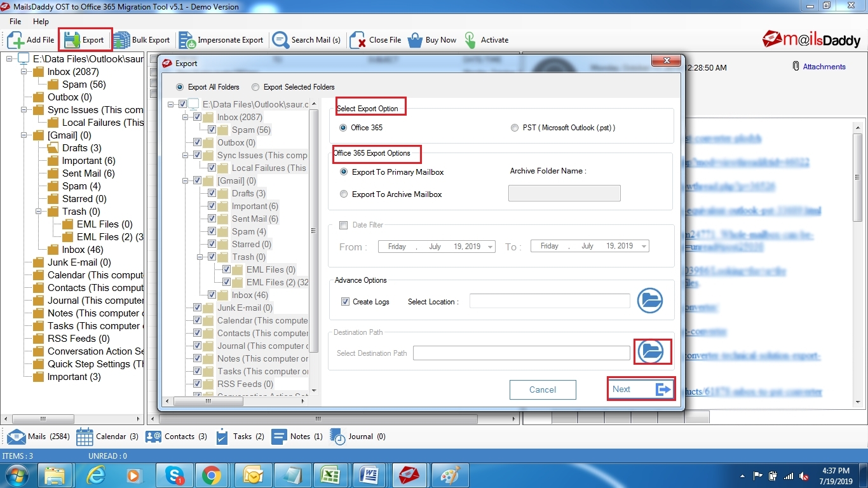Click the Add File toolbar icon

[x=31, y=40]
